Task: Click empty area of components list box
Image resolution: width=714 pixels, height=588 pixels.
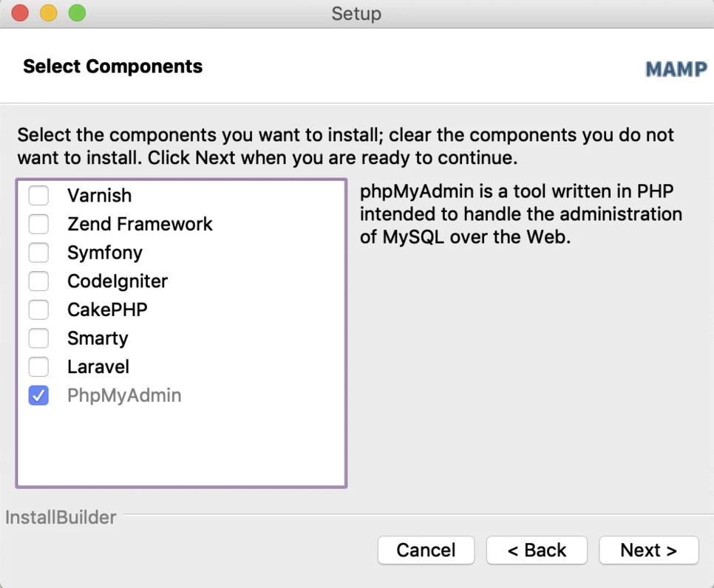Action: pyautogui.click(x=182, y=448)
